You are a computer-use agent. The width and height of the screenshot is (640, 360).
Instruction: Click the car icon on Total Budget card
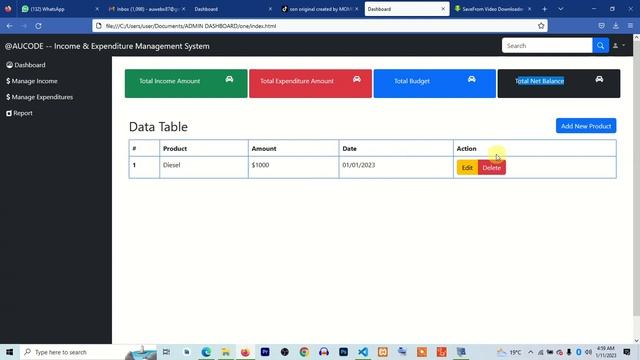(471, 79)
